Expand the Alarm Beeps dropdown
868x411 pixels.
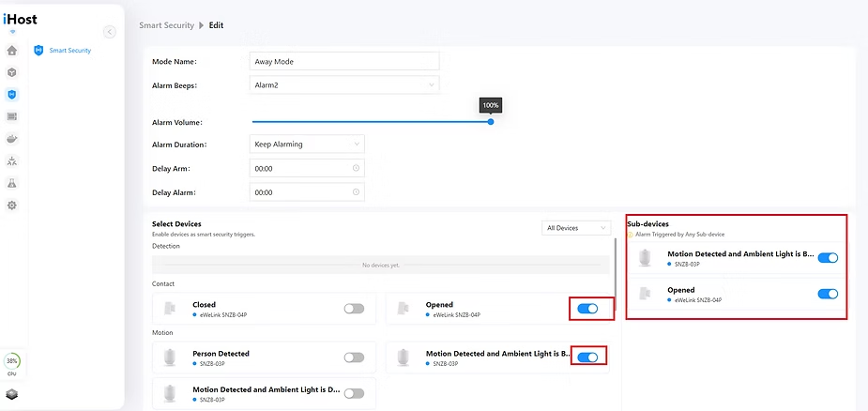[x=345, y=85]
